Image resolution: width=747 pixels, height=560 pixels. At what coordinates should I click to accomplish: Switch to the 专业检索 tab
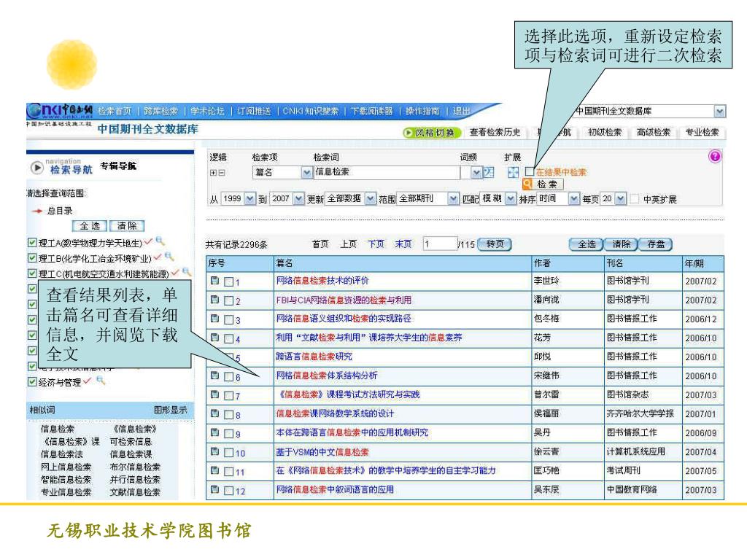point(703,133)
